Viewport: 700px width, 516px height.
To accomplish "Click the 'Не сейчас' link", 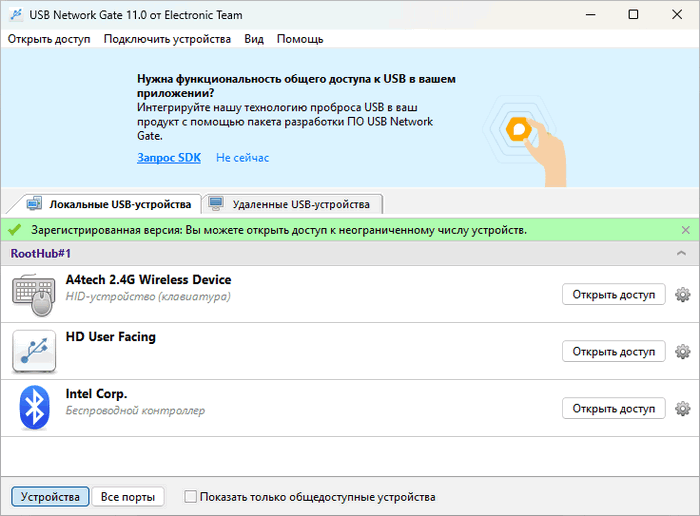I will coord(242,158).
